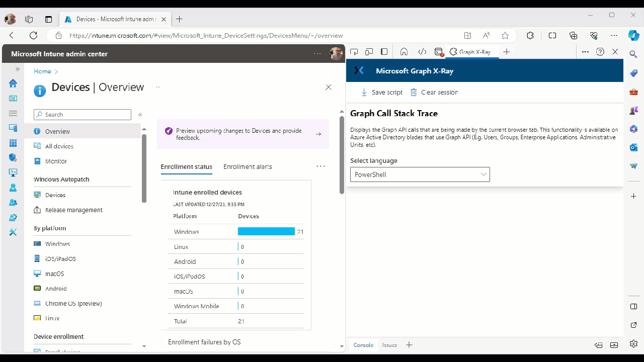644x362 pixels.
Task: Open the Issues drawer tab
Action: [389, 345]
